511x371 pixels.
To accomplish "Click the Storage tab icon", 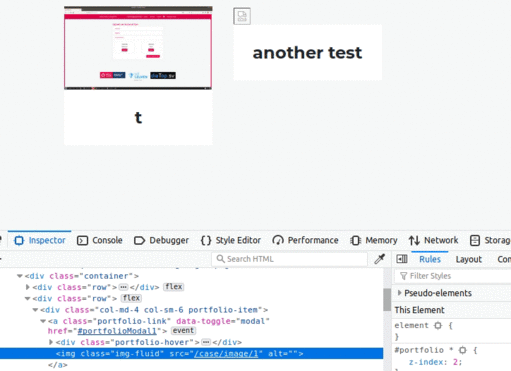I will pos(475,240).
